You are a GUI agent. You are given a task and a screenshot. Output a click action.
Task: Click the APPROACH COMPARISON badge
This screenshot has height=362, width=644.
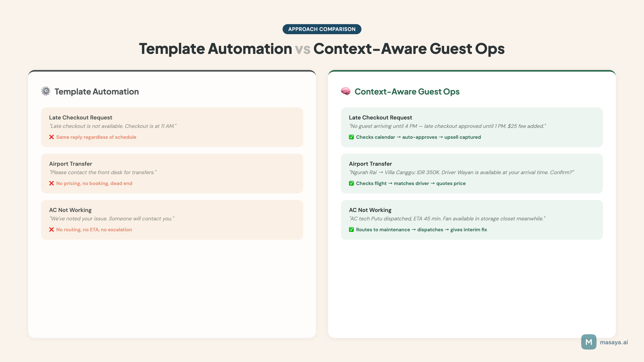click(x=322, y=29)
